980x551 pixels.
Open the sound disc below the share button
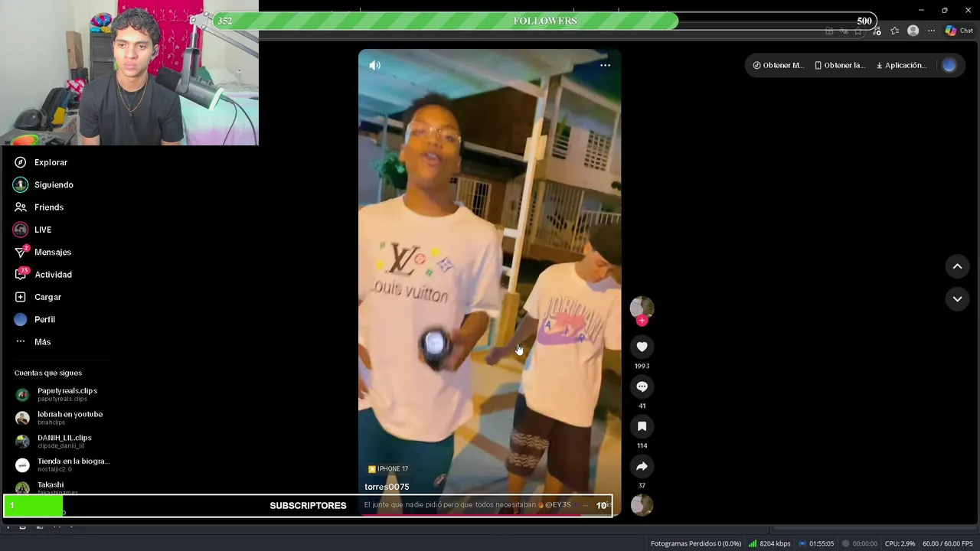642,505
